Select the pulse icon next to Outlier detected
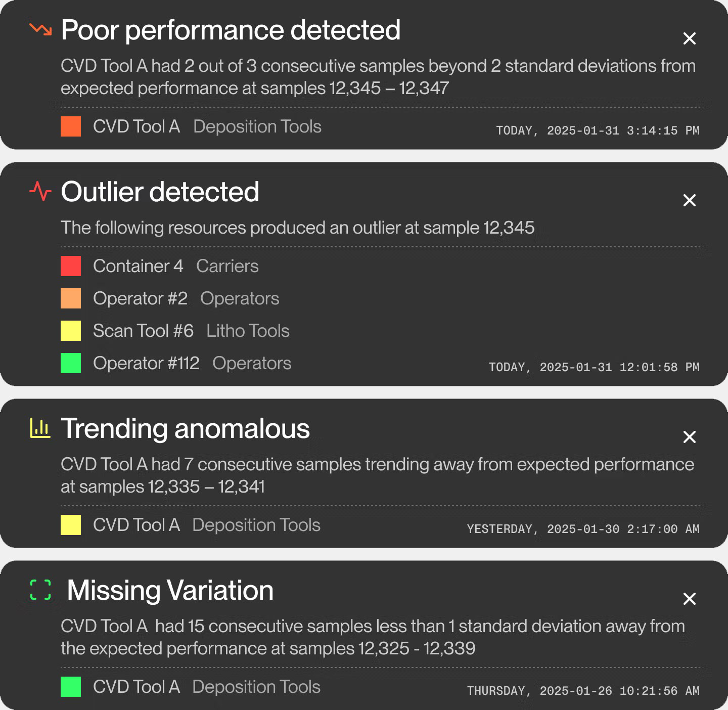This screenshot has height=710, width=728. pyautogui.click(x=40, y=192)
